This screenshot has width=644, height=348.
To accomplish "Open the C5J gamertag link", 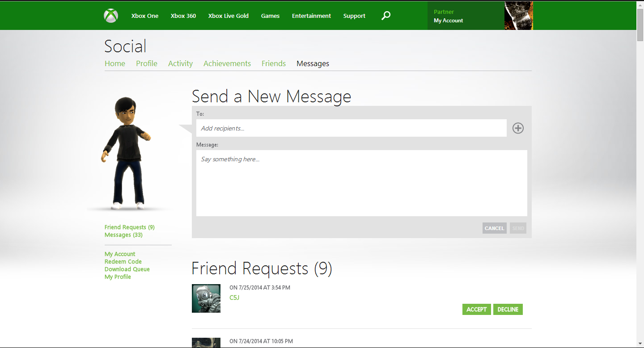I will pos(234,298).
